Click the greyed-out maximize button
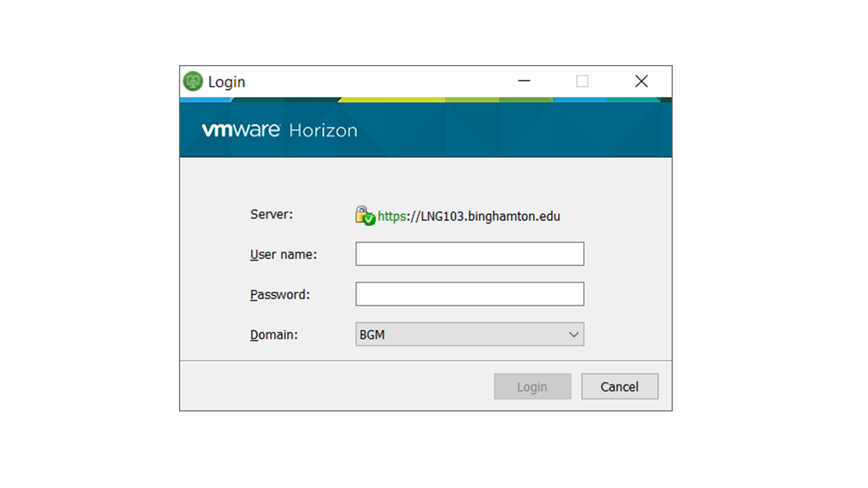 coord(582,81)
